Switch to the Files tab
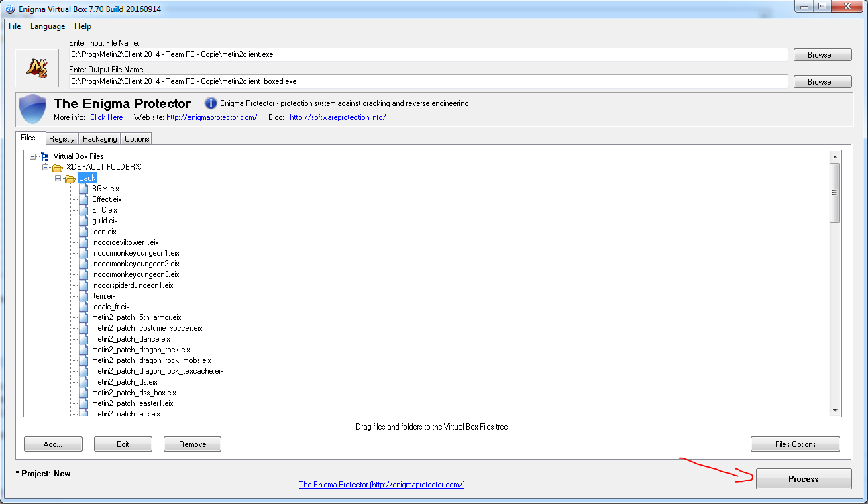Screen dimensions: 868x504 (x=30, y=138)
